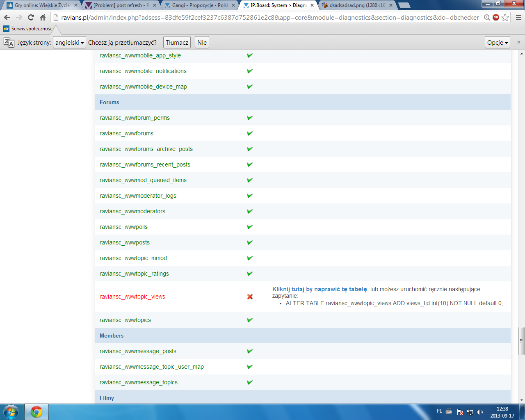Click Chrome icon in the taskbar
The width and height of the screenshot is (525, 420).
[37, 411]
